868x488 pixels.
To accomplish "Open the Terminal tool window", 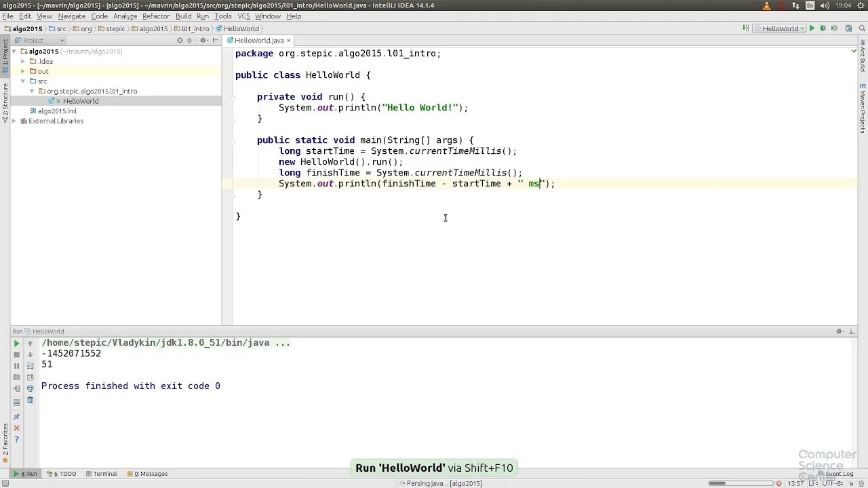I will point(100,474).
